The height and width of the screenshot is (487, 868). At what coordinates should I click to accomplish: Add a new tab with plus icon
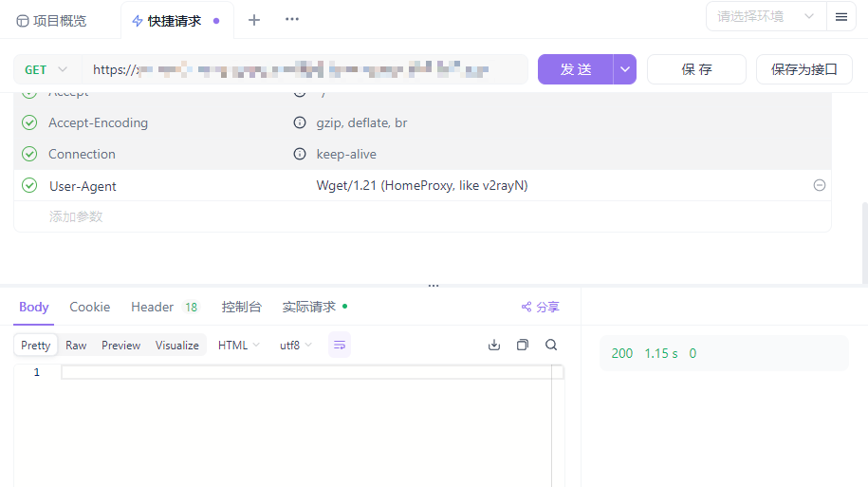coord(254,20)
